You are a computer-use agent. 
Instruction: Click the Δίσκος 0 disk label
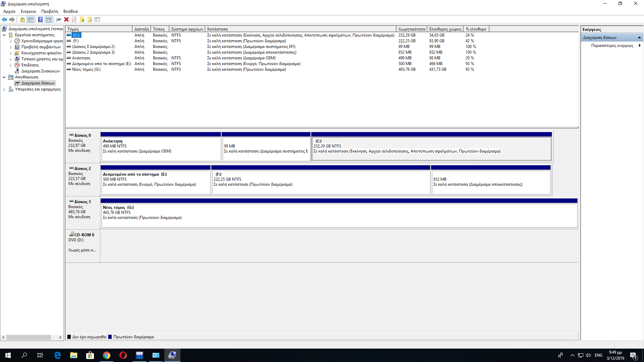pos(83,135)
